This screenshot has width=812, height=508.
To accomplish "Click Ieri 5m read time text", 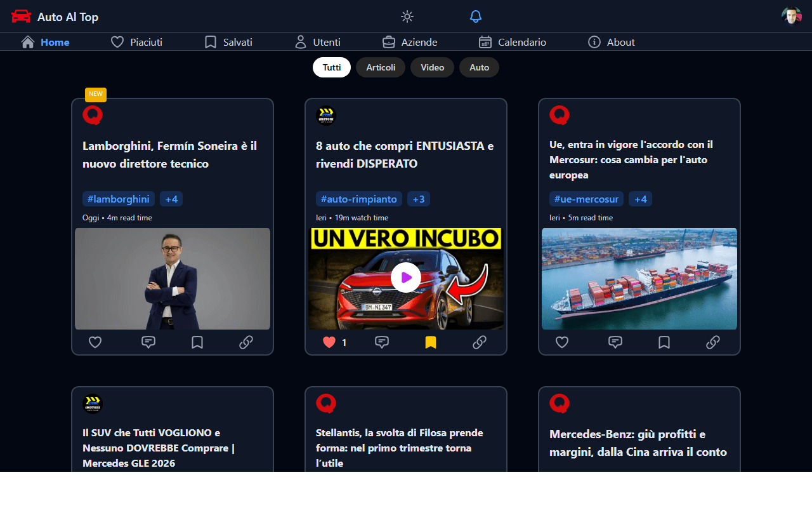I will pyautogui.click(x=581, y=218).
